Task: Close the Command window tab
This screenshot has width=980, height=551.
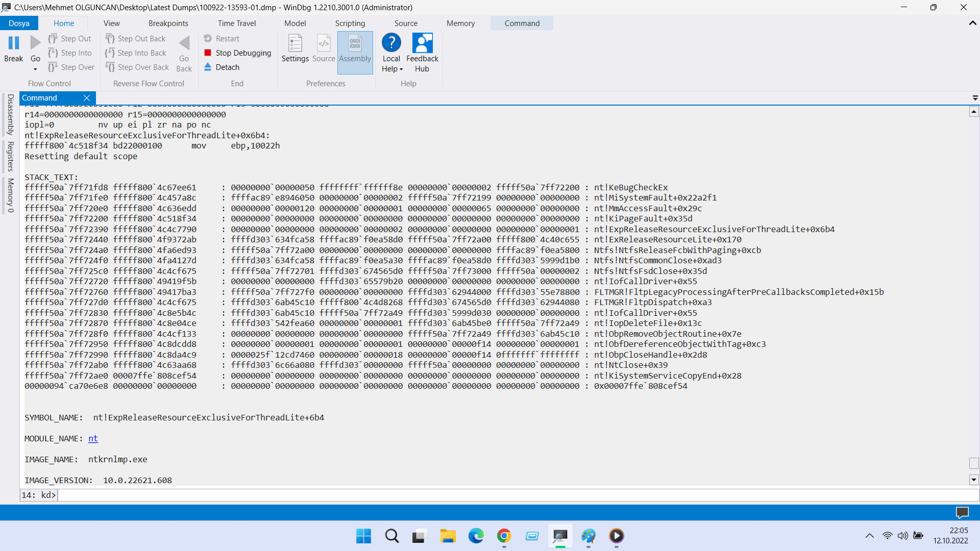Action: (87, 98)
